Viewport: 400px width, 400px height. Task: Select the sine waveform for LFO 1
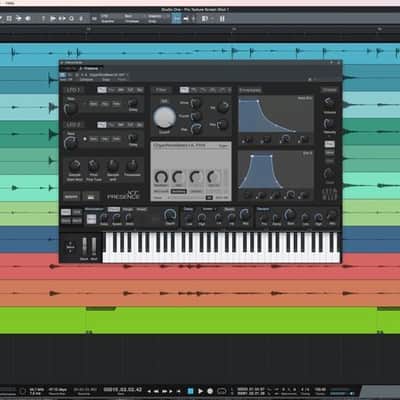tap(102, 90)
